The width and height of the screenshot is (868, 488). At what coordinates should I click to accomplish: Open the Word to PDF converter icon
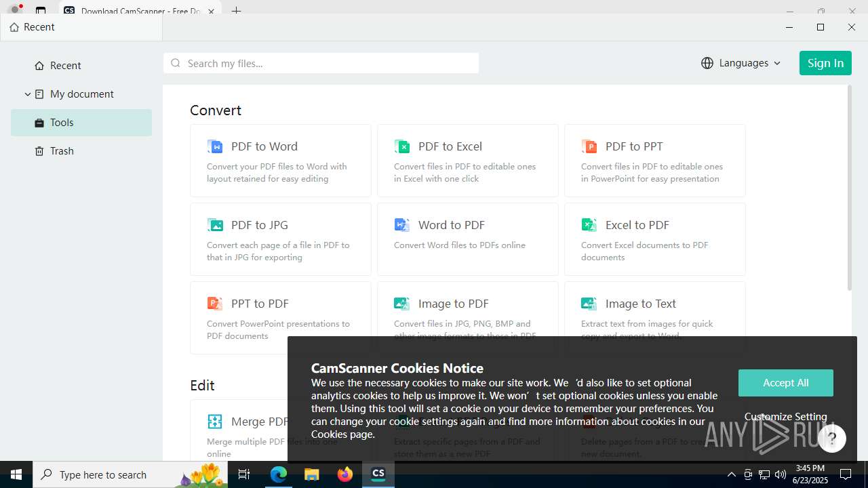(x=402, y=225)
